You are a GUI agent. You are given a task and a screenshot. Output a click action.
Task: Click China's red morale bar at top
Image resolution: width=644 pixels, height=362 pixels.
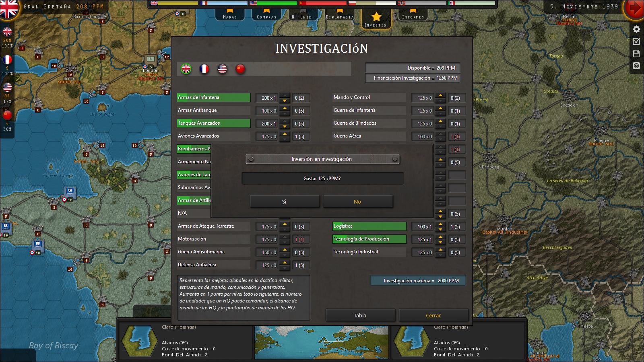(327, 3)
